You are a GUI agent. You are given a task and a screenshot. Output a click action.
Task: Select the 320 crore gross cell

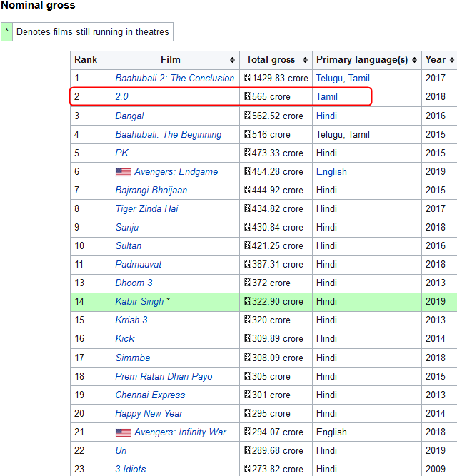click(276, 320)
